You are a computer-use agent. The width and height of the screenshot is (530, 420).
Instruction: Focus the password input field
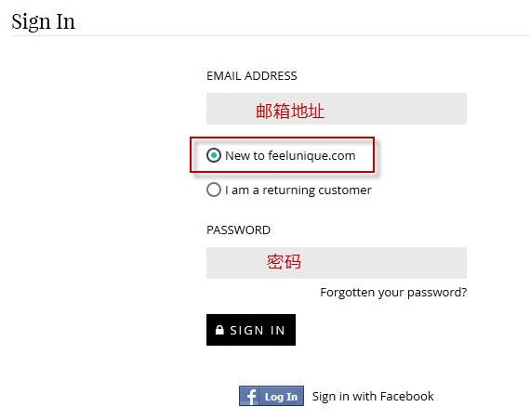pos(337,263)
